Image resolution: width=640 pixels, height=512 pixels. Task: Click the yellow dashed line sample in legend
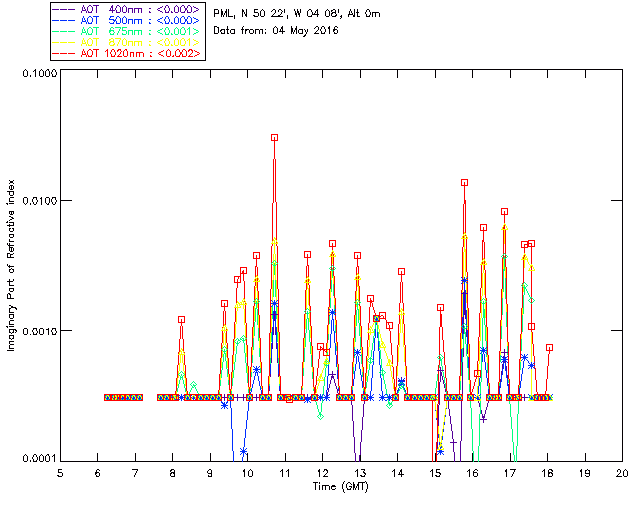(64, 43)
